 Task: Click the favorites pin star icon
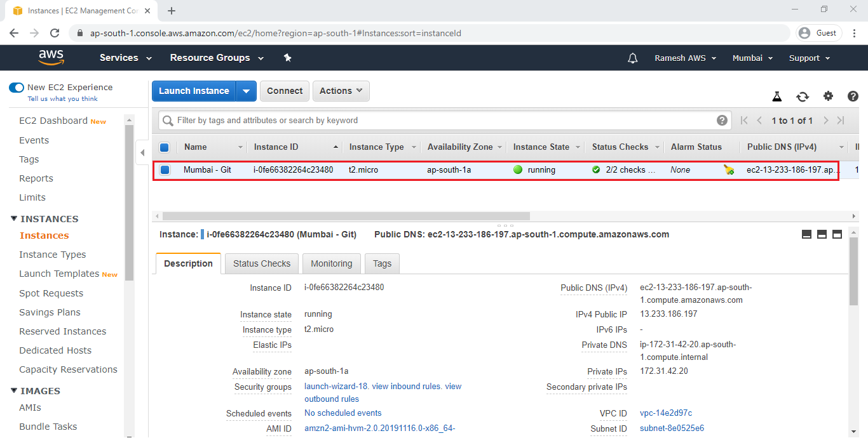click(x=287, y=57)
